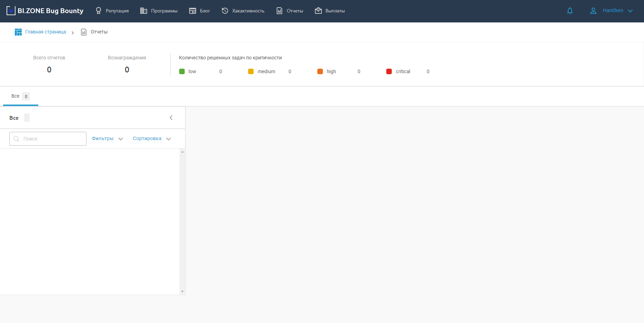Open notifications via the bell icon
Image resolution: width=644 pixels, height=323 pixels.
point(570,11)
